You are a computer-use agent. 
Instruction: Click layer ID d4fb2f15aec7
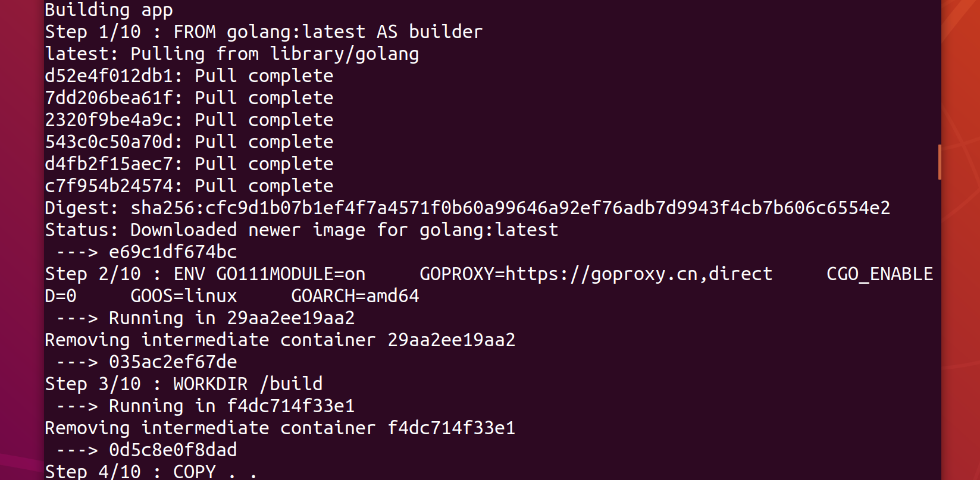click(108, 164)
